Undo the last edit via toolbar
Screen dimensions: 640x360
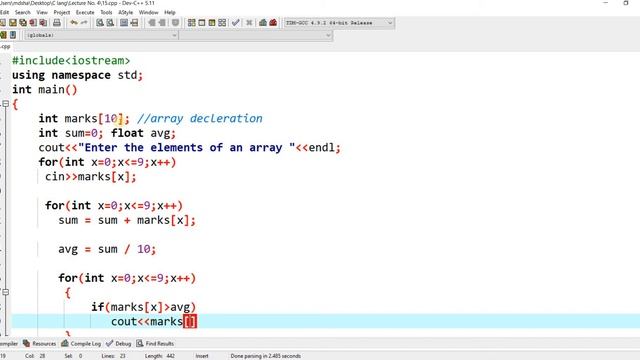point(73,23)
